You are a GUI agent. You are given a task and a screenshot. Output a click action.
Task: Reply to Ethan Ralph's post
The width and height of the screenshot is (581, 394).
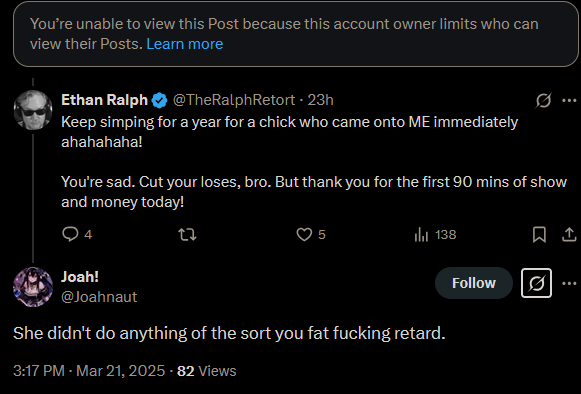point(77,235)
